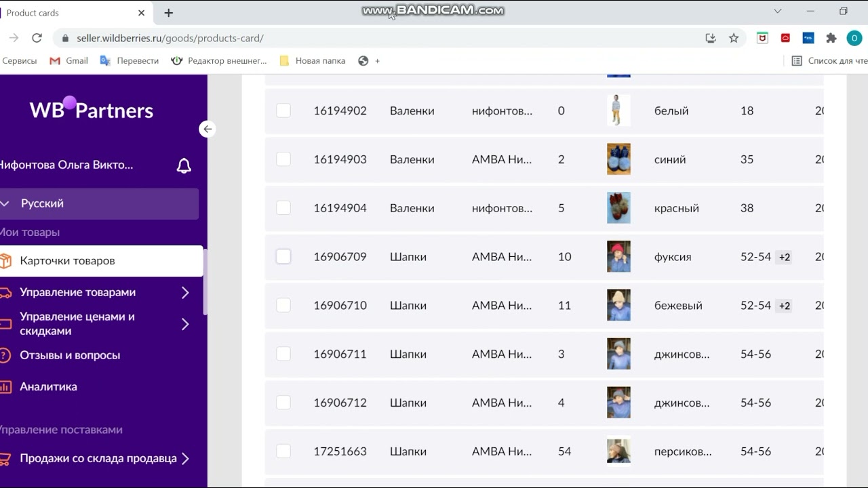
Task: Tick checkbox for product 17251663
Action: pos(283,451)
